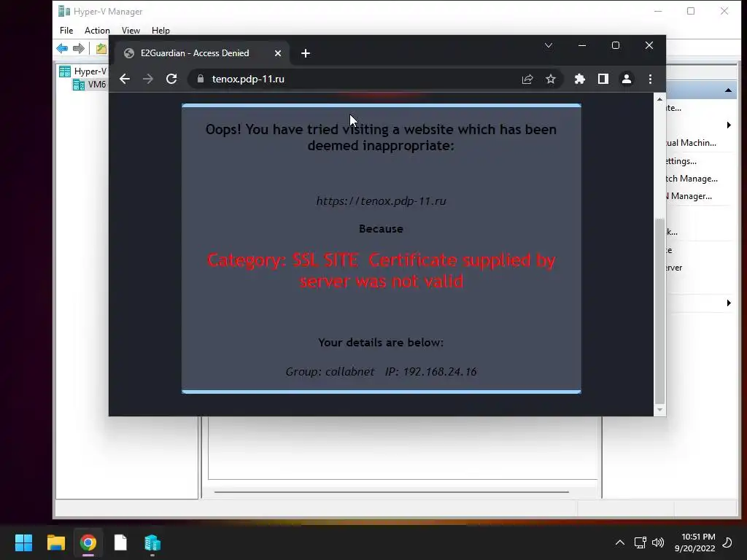
Task: Select Hyper-V root node in tree
Action: [83, 71]
